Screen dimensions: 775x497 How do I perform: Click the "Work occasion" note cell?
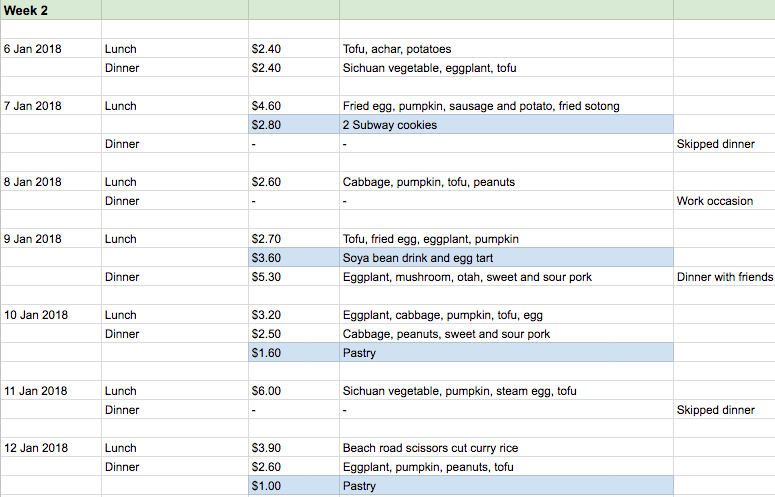723,201
